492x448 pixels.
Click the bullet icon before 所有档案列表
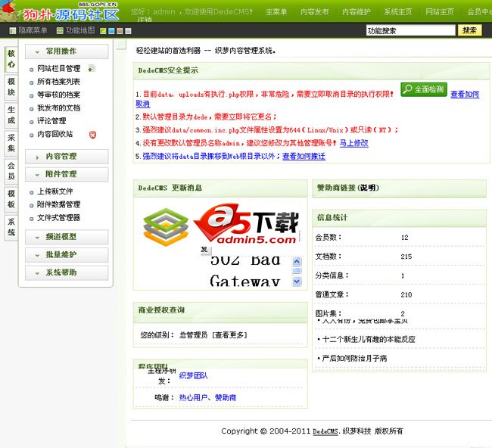coord(31,82)
